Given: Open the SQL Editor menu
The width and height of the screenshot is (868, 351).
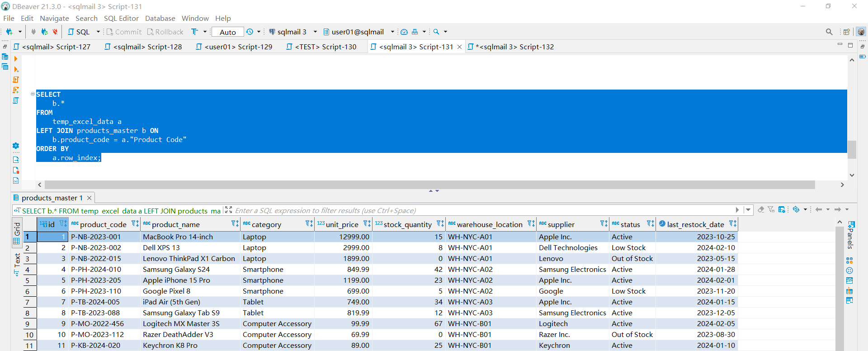Looking at the screenshot, I should tap(121, 18).
